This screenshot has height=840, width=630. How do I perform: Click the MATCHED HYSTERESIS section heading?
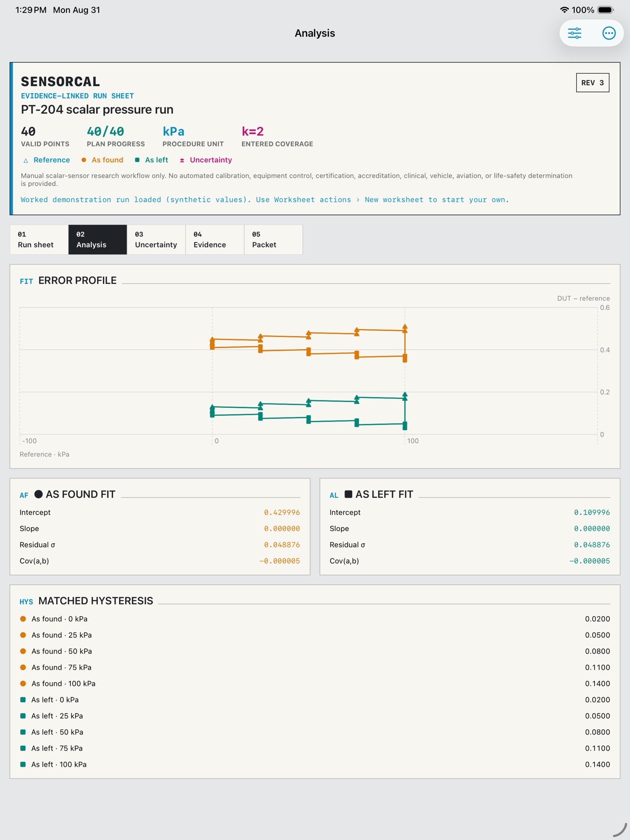pos(96,601)
